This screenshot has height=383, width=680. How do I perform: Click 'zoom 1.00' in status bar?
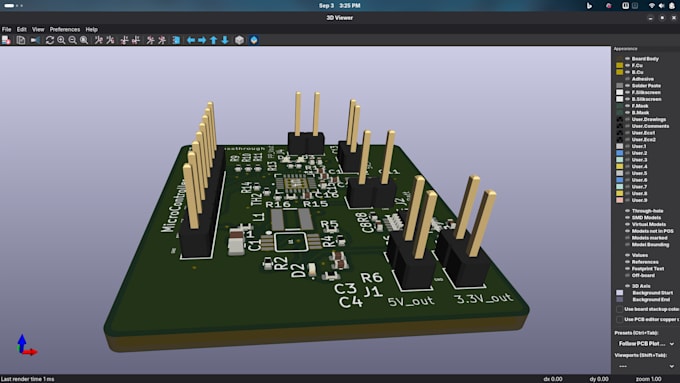(649, 379)
